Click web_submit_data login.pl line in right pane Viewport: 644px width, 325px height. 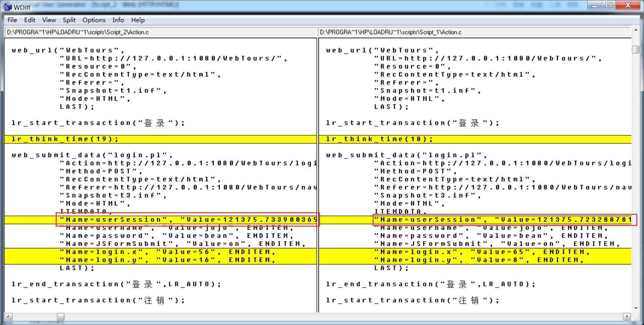click(407, 155)
